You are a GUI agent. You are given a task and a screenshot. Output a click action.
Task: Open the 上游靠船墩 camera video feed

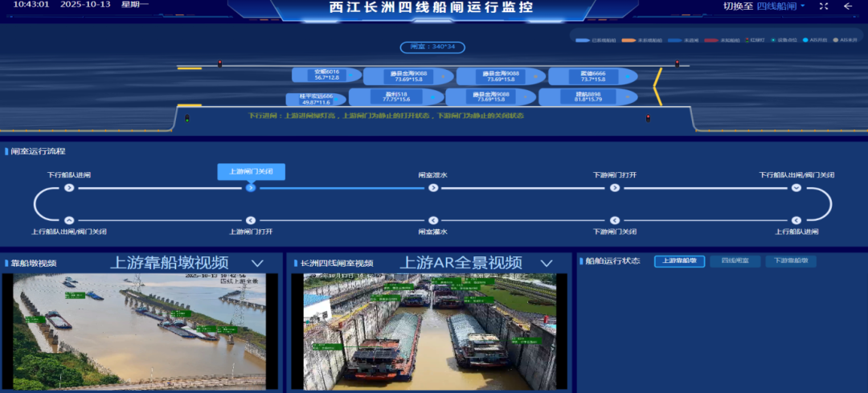139,331
